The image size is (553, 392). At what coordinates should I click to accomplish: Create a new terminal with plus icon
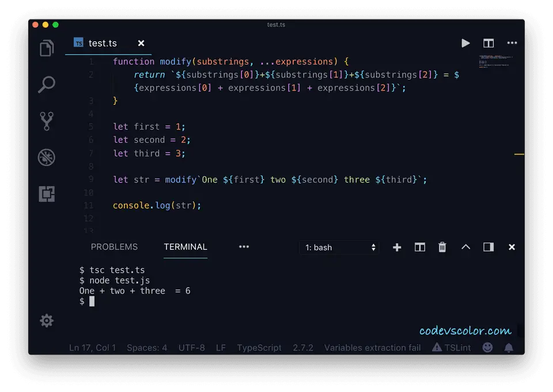397,247
